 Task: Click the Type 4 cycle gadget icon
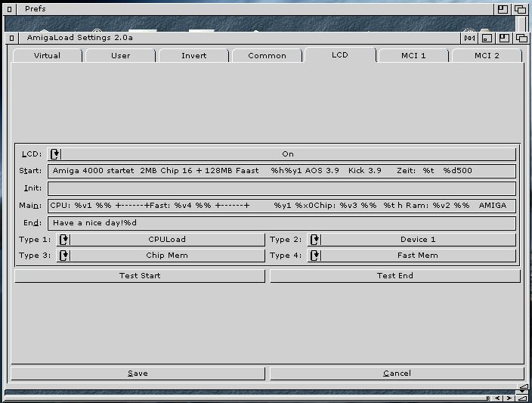[315, 256]
